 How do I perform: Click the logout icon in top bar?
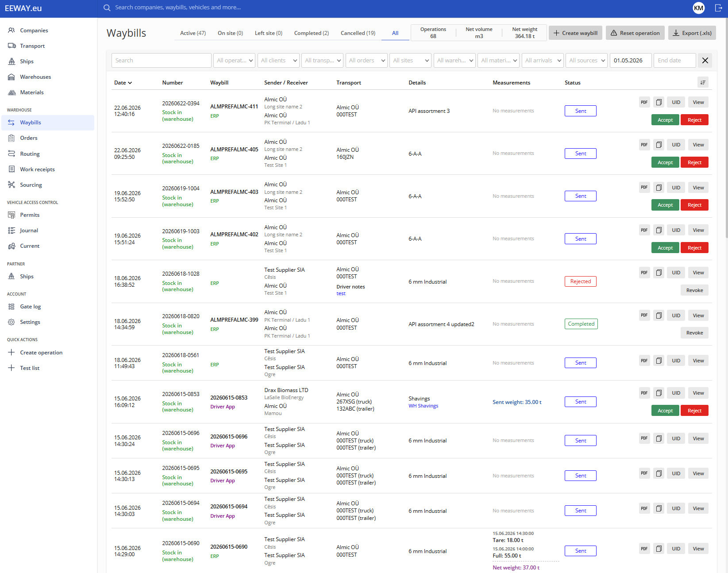click(x=718, y=8)
